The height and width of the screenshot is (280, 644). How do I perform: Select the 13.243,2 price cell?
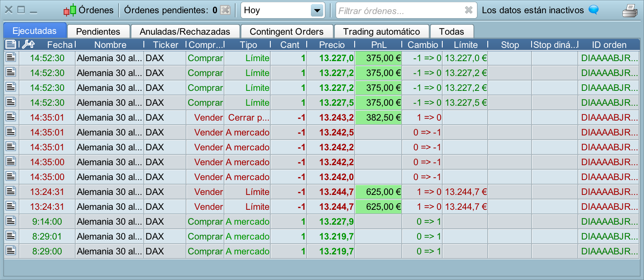pyautogui.click(x=331, y=117)
